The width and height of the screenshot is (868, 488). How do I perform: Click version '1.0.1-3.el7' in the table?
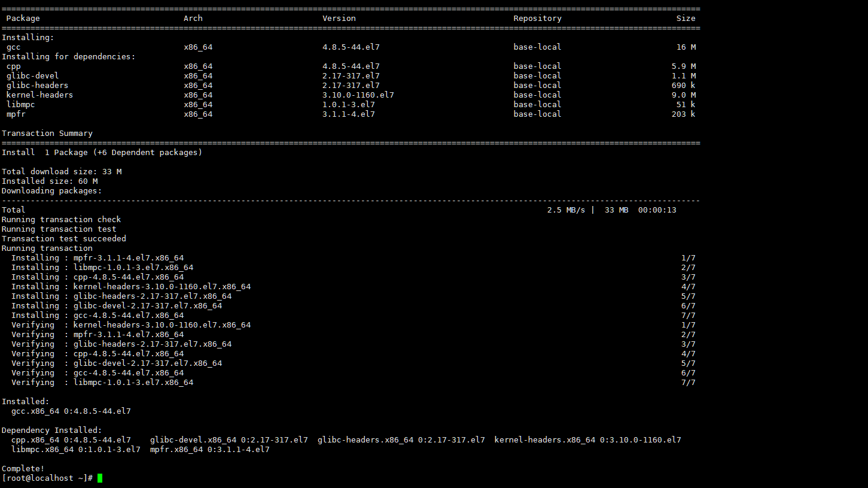tap(349, 104)
